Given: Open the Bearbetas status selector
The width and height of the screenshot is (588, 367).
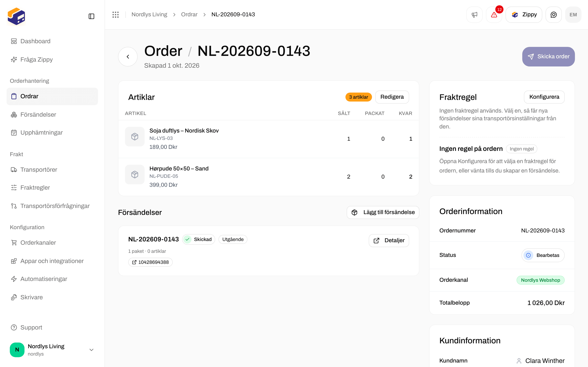Looking at the screenshot, I should coord(543,255).
